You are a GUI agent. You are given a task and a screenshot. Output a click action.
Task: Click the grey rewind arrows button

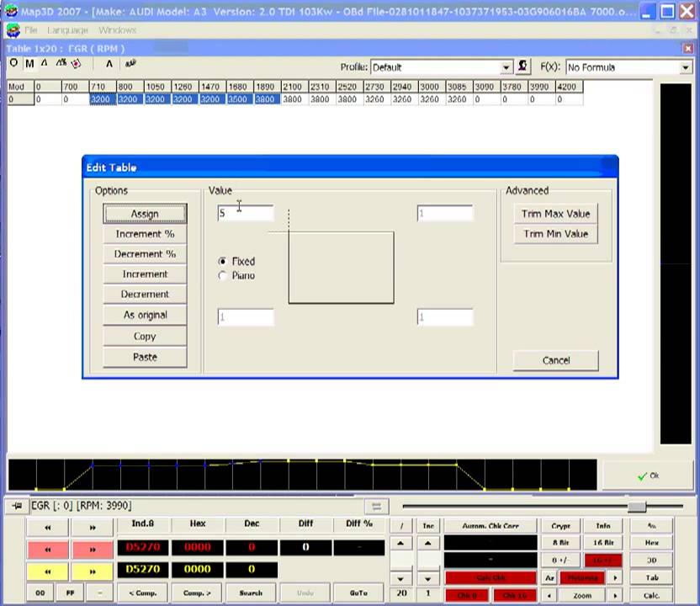pyautogui.click(x=48, y=528)
